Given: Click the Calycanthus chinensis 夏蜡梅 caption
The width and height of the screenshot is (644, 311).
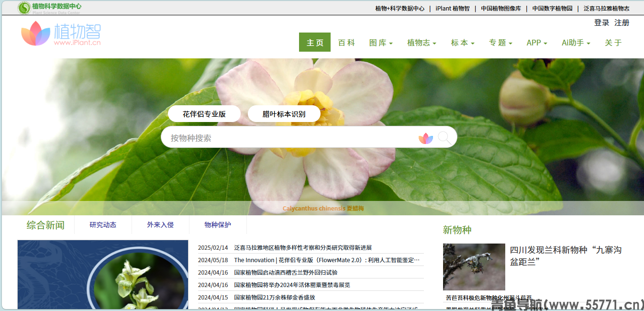Looking at the screenshot, I should tap(323, 208).
